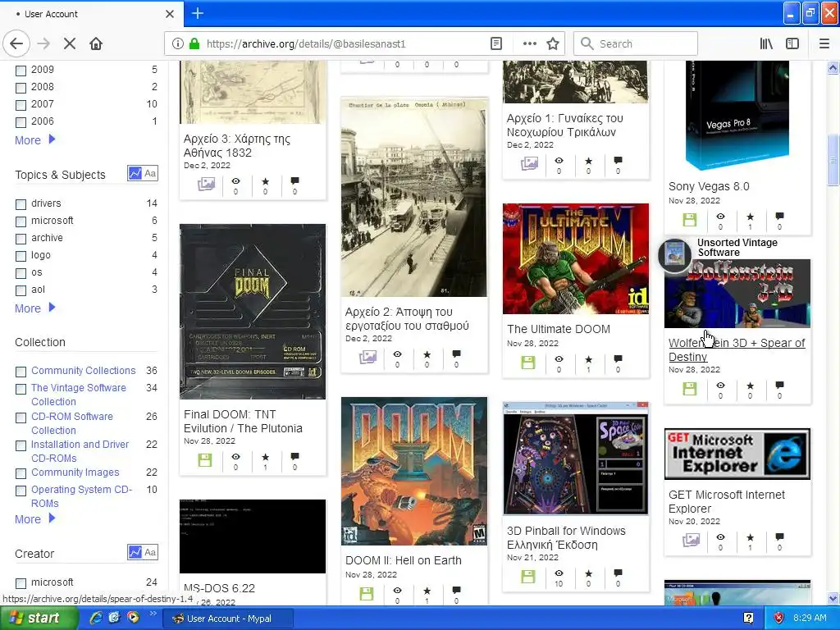The width and height of the screenshot is (840, 630).
Task: Close the User Account tab
Action: click(170, 14)
